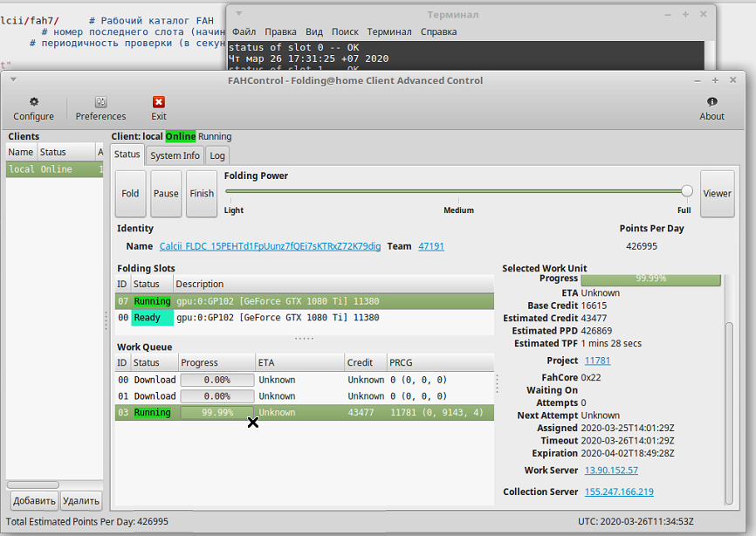Close the Terminal window
The height and width of the screenshot is (536, 756).
704,14
